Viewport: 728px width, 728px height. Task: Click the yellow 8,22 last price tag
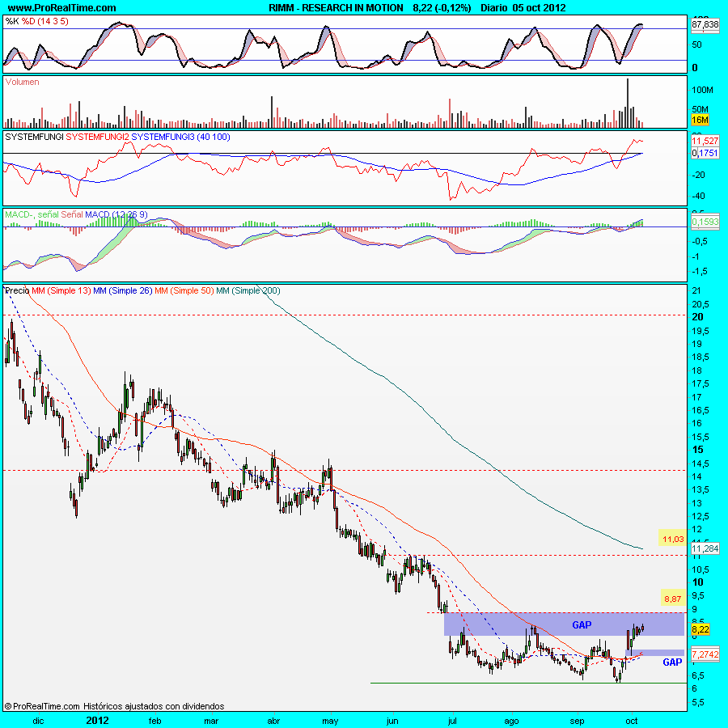tap(700, 629)
